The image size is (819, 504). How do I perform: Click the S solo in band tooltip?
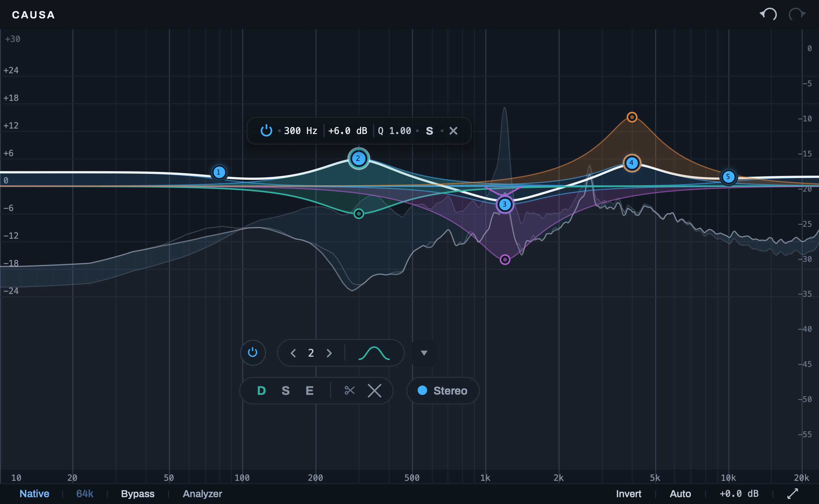click(430, 131)
